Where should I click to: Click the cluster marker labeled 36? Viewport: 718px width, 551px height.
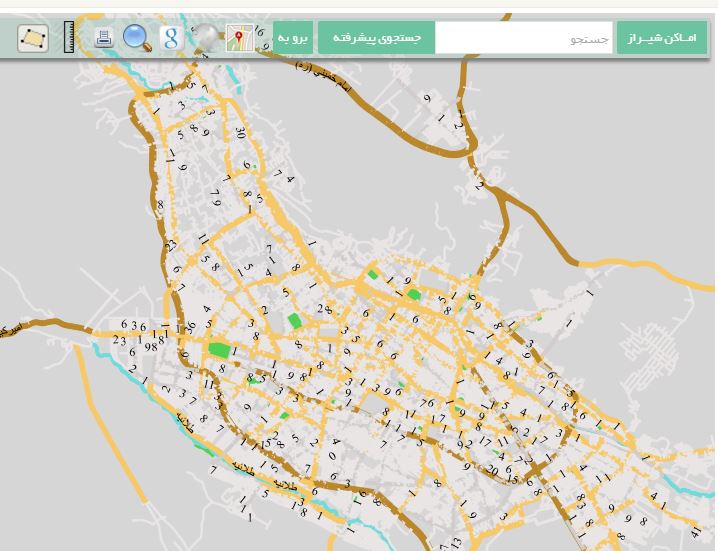(189, 327)
